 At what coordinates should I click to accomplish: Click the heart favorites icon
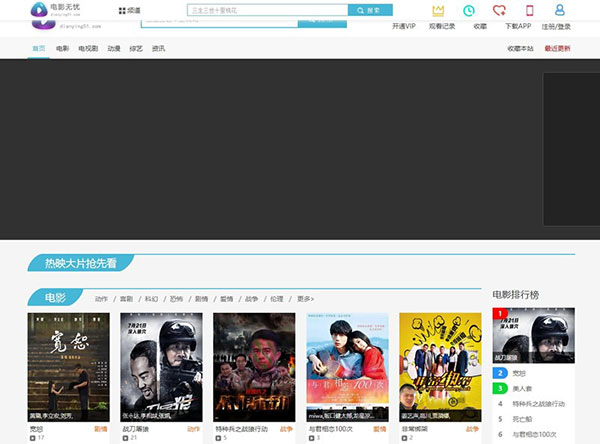[499, 10]
